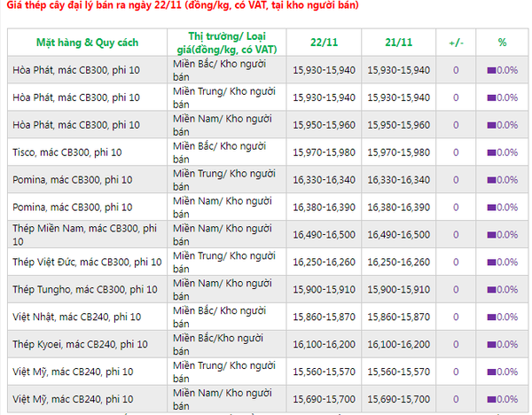Select the 'Thị trường/ Loại giá' column header
532x415 pixels.
(x=227, y=43)
